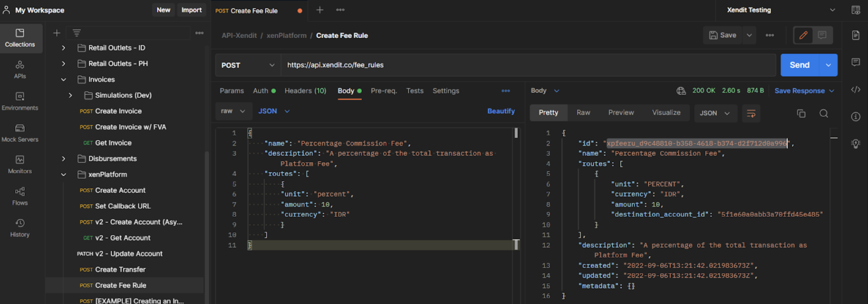The image size is (868, 304).
Task: Click the Send button
Action: pos(800,65)
